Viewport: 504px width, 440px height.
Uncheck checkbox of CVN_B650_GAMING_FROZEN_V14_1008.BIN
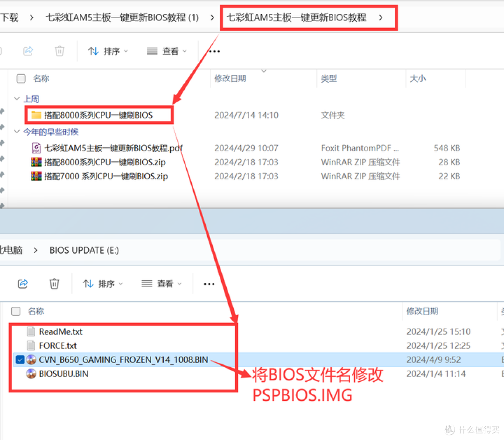tap(20, 359)
